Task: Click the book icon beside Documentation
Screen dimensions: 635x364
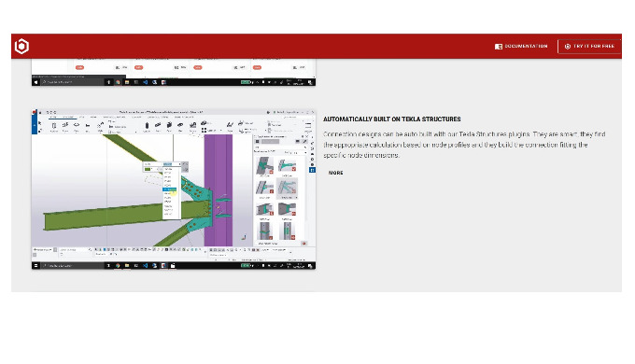Action: point(499,47)
